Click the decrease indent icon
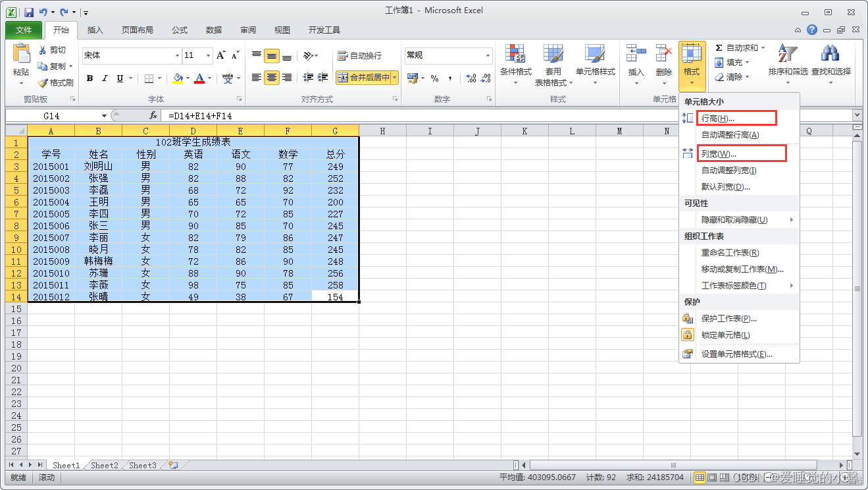The width and height of the screenshot is (868, 490). 307,78
